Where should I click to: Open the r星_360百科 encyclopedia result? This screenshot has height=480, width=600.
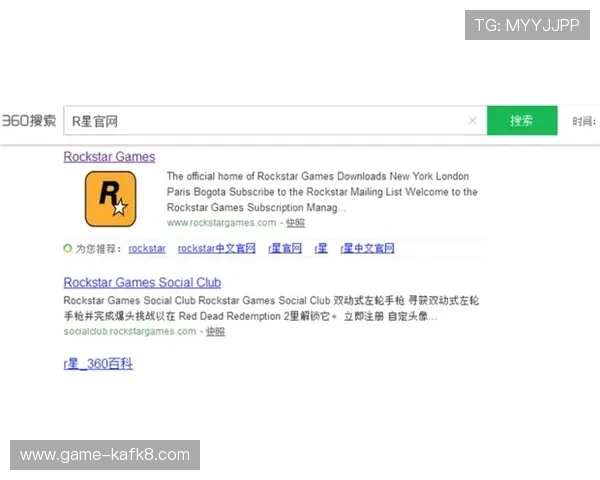pos(98,364)
